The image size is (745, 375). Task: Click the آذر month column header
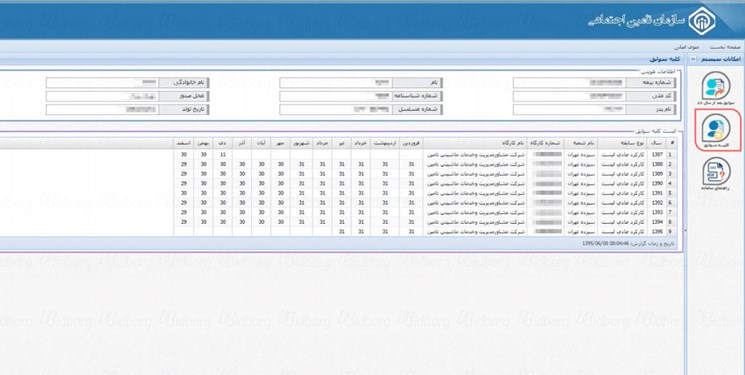[242, 143]
